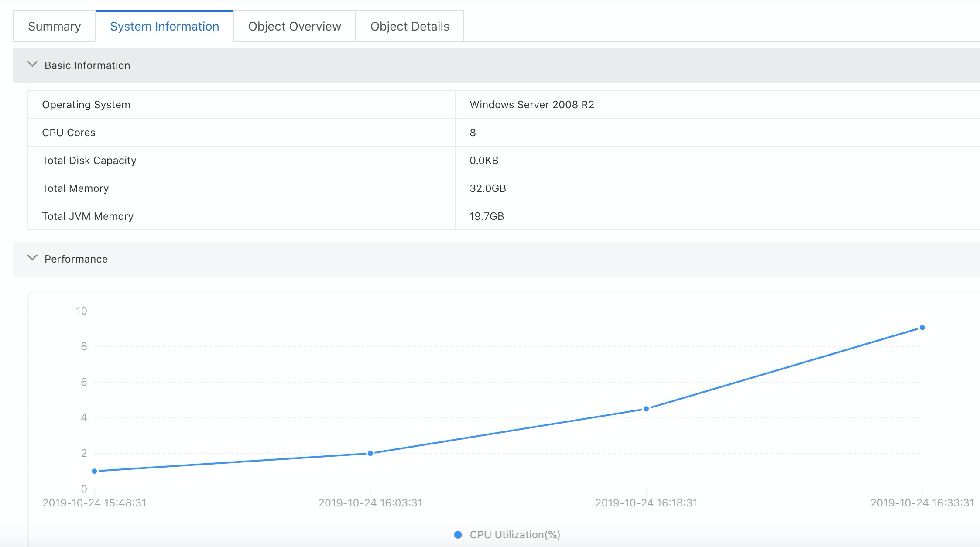Toggle the CPU Utilization(%) legend dot
This screenshot has height=547, width=980.
tap(458, 535)
